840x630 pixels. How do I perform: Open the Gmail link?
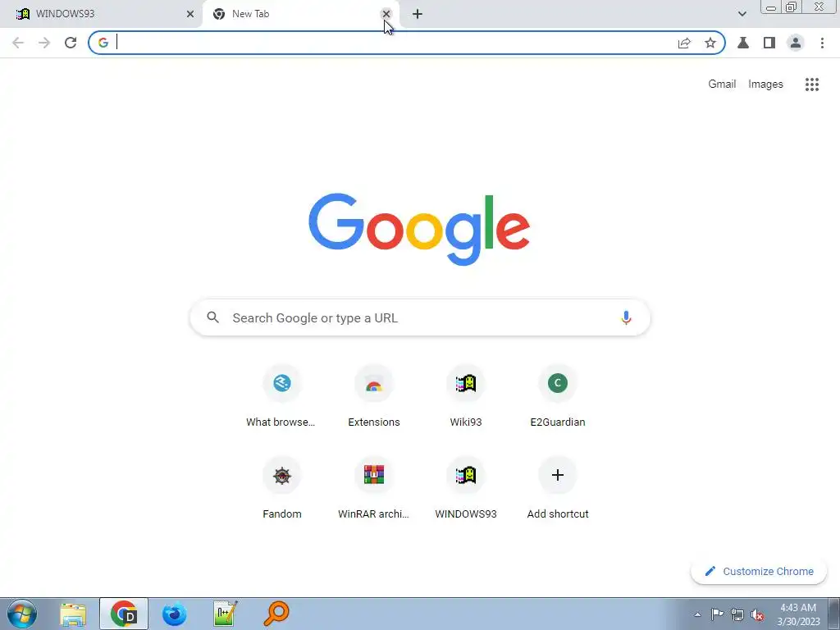[x=722, y=84]
